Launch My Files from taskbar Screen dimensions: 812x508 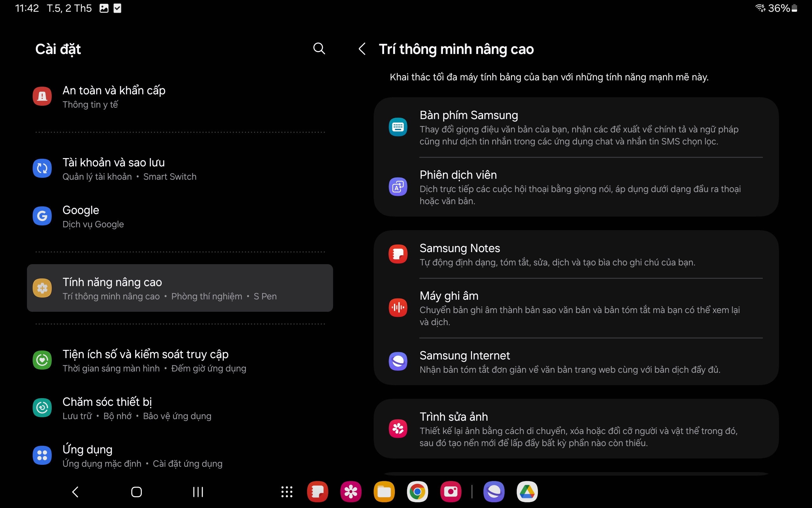384,492
